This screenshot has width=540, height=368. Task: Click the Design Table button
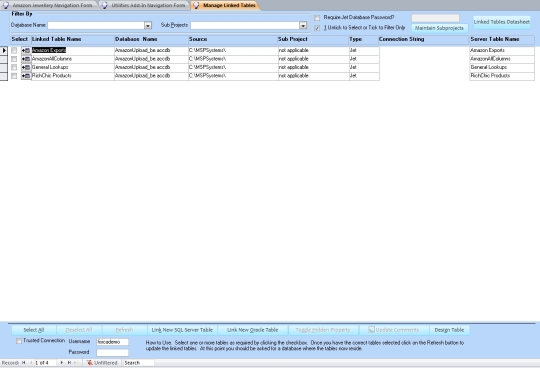click(x=449, y=330)
